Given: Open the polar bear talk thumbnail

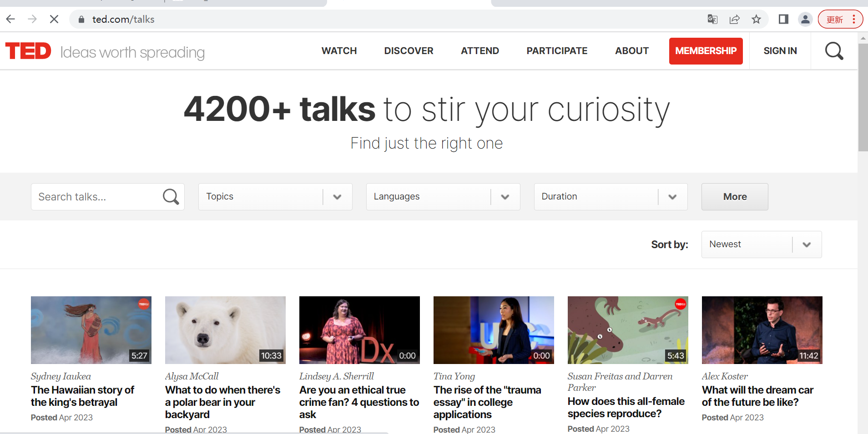Looking at the screenshot, I should click(x=225, y=330).
